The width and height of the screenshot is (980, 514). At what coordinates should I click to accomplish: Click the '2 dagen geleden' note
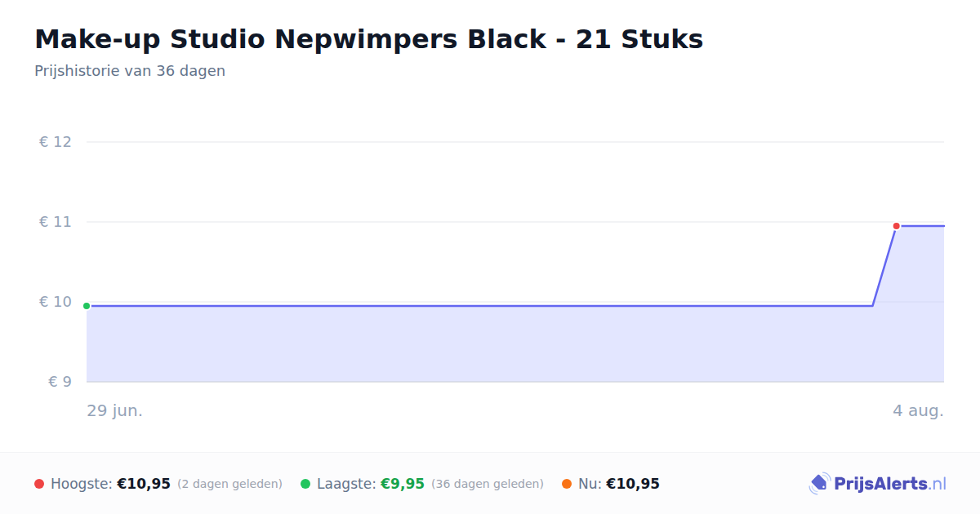click(229, 484)
